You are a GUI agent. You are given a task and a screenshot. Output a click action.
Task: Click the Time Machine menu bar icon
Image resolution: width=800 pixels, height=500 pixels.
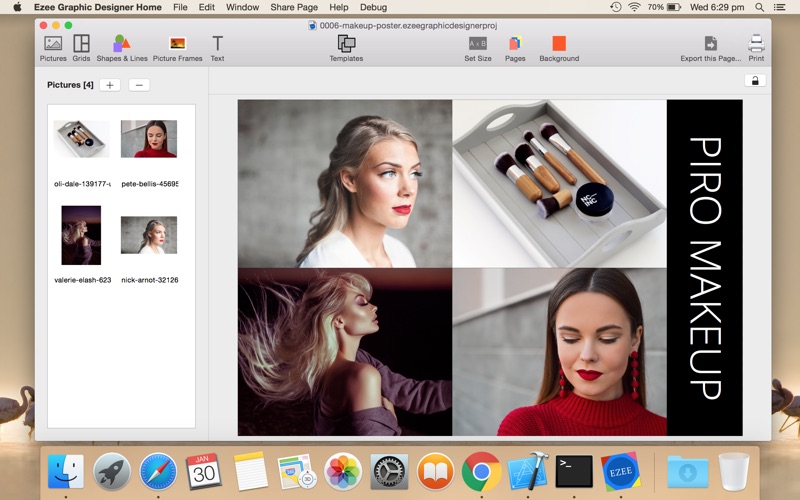[x=616, y=7]
